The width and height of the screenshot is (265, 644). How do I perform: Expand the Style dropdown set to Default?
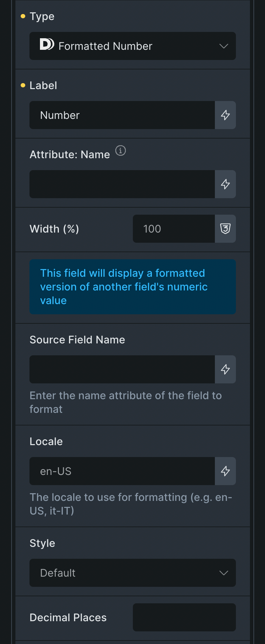tap(132, 573)
